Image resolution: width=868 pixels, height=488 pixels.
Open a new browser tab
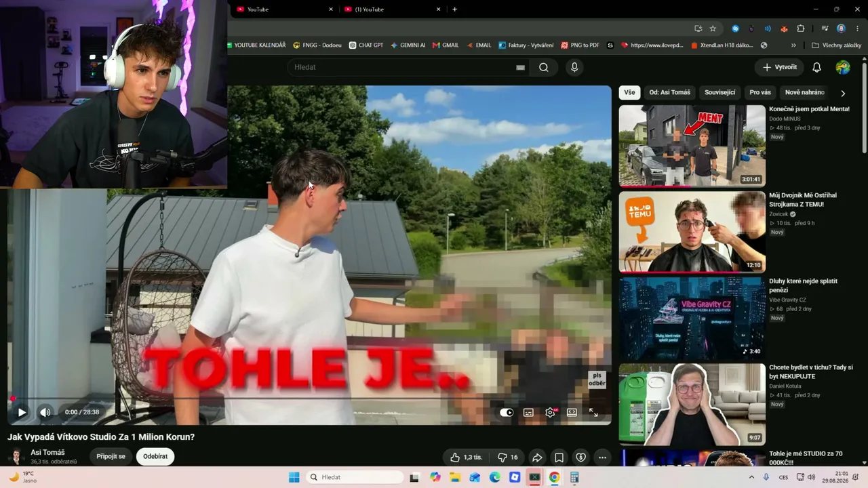tap(454, 9)
